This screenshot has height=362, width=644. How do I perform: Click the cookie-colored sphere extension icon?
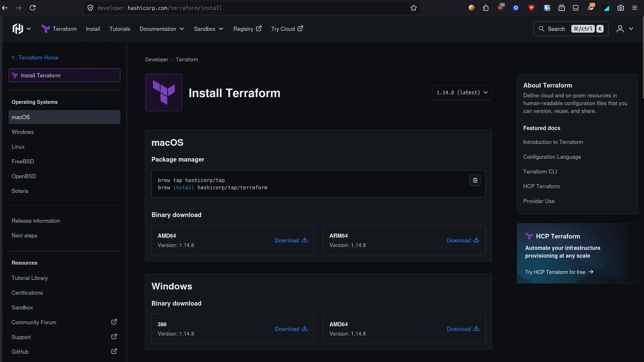pos(471,8)
